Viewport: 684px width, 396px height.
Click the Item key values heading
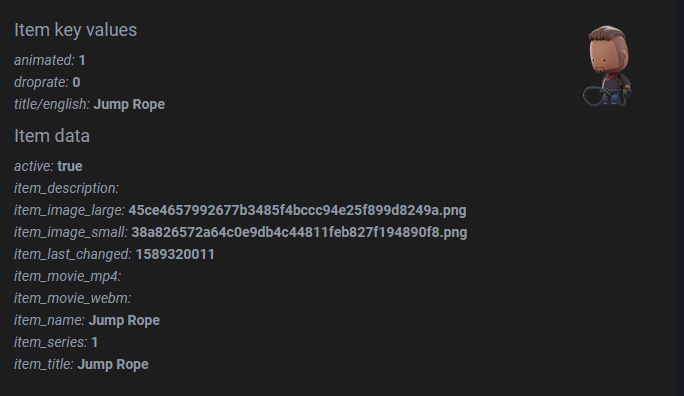point(75,30)
